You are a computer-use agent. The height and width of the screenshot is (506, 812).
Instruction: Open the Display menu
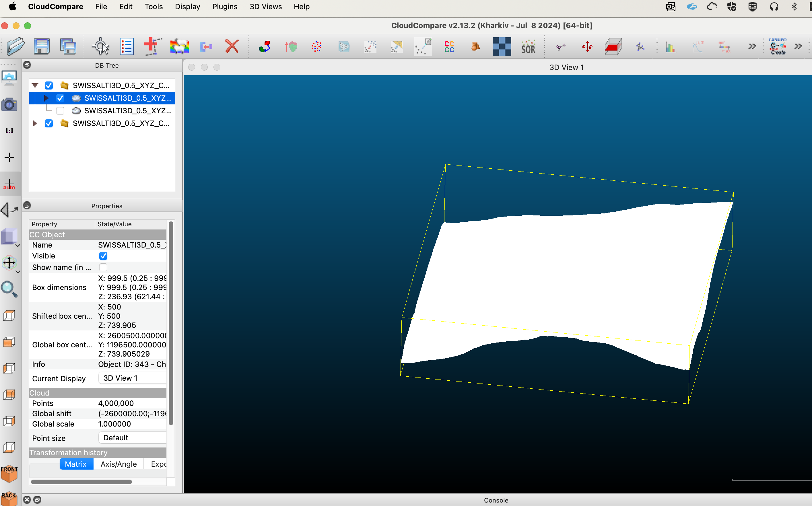187,7
